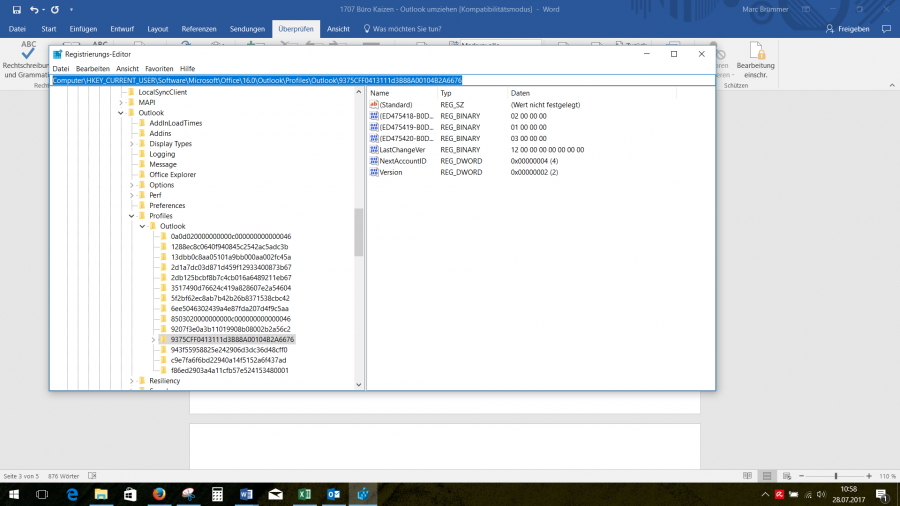Image resolution: width=900 pixels, height=506 pixels.
Task: Open the Layout ribbon tab
Action: pos(157,29)
